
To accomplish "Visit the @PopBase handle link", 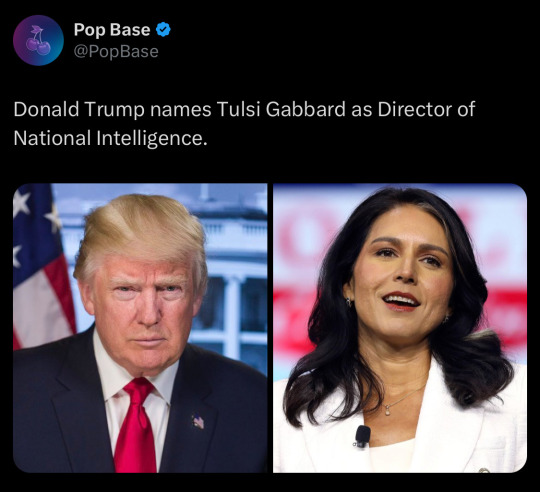I will tap(116, 52).
